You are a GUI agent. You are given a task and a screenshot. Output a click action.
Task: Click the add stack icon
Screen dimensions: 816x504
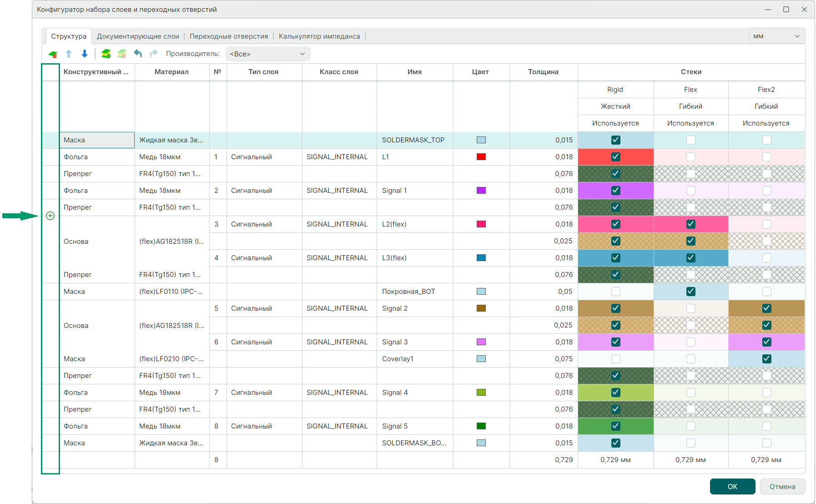[x=106, y=54]
